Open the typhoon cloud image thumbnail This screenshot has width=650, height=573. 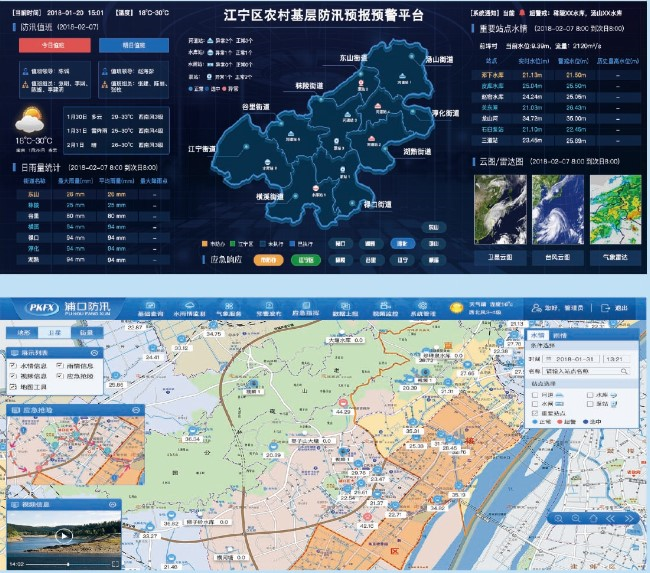click(558, 210)
